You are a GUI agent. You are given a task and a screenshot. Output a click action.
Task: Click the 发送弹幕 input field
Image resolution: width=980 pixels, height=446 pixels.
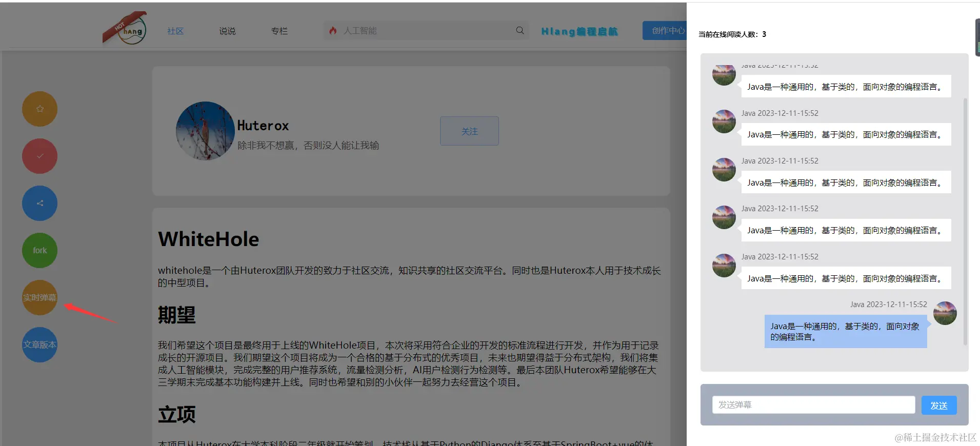point(813,405)
